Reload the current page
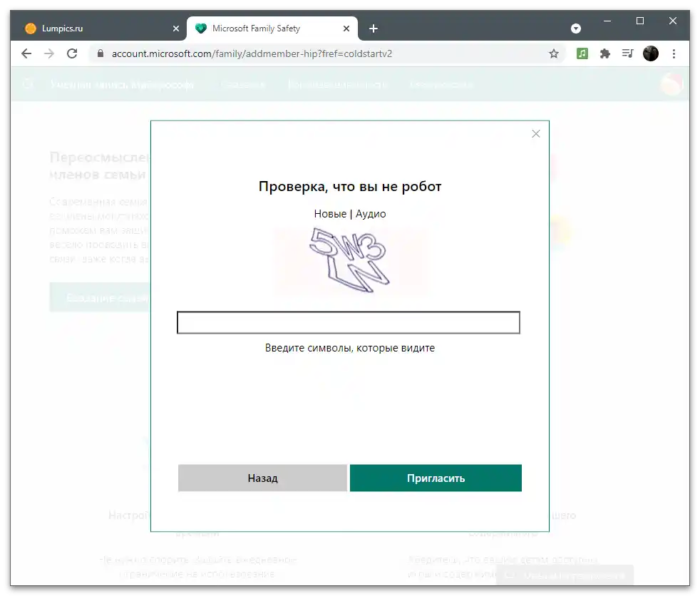 [72, 53]
